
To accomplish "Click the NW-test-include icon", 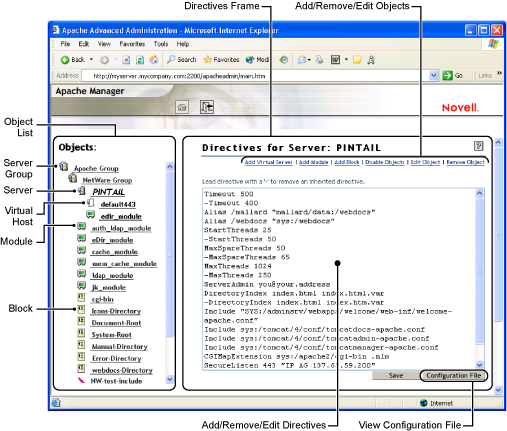I will [x=81, y=380].
